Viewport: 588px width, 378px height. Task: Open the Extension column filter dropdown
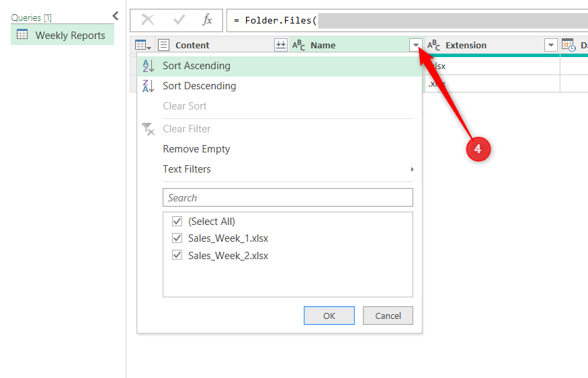coord(550,45)
